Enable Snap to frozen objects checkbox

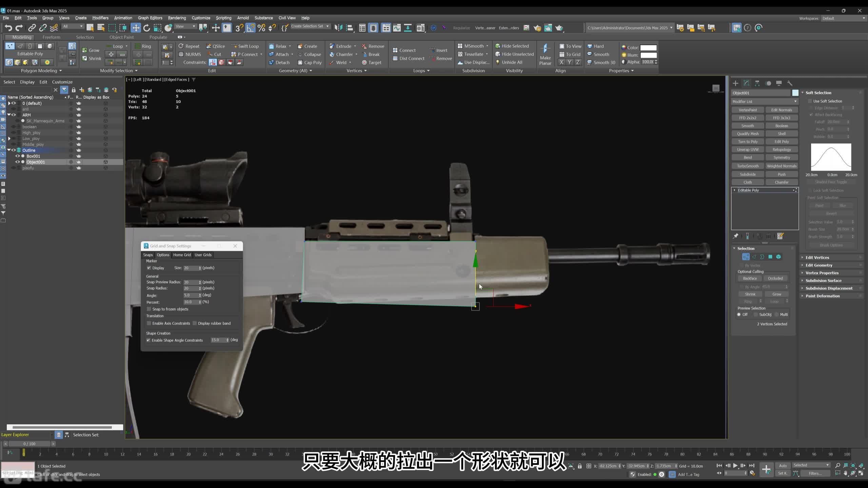pyautogui.click(x=149, y=309)
